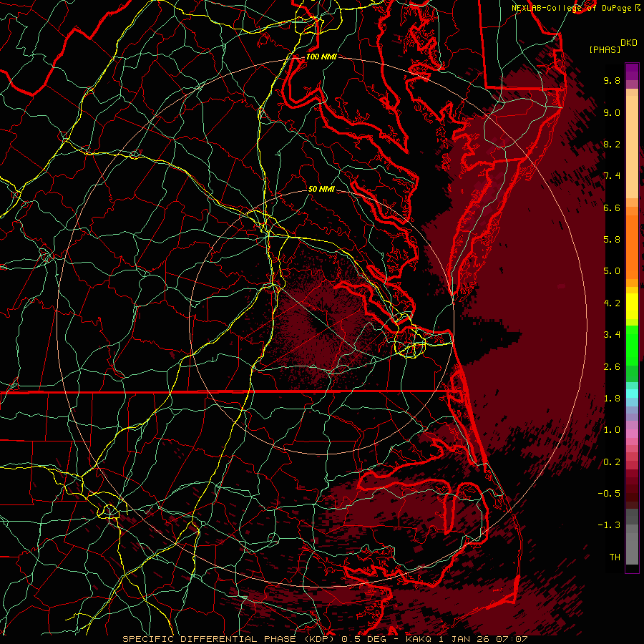Click the 5.0 value on the color scale
This screenshot has height=644, width=644.
click(612, 271)
